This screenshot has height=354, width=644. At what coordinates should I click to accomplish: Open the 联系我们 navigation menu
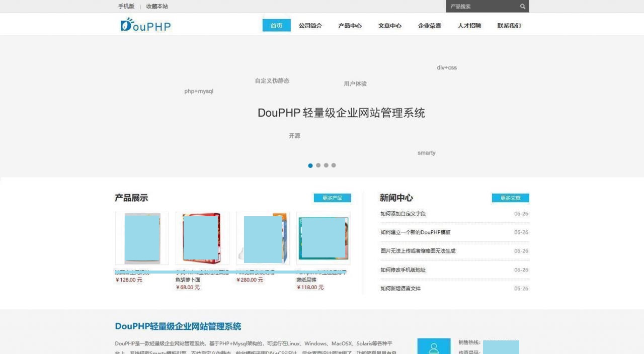[x=509, y=25]
